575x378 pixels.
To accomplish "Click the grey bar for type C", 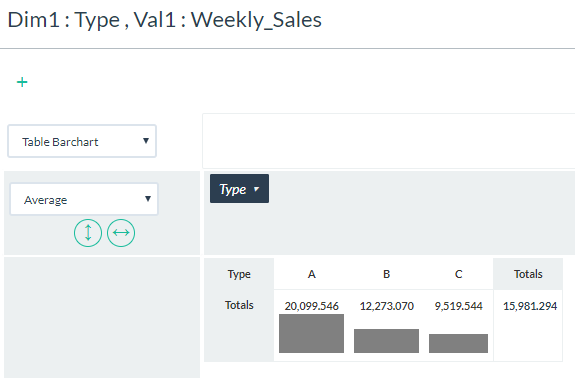I will pyautogui.click(x=458, y=343).
